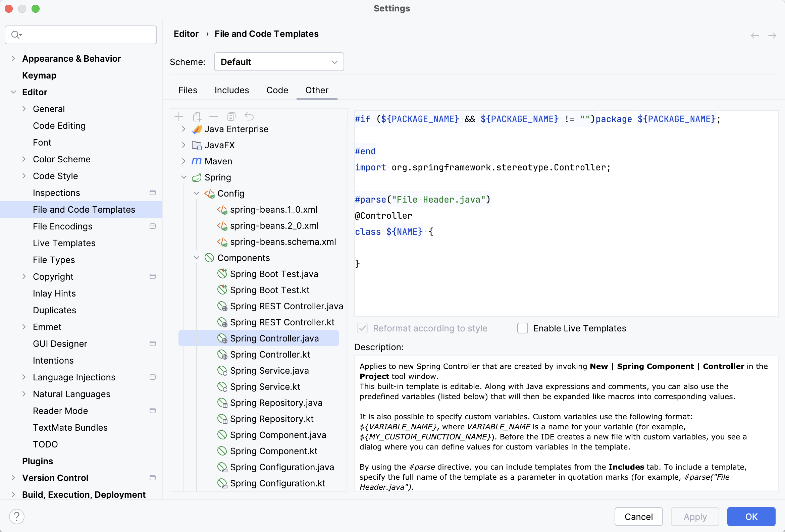Reset template to its default
Image resolution: width=785 pixels, height=532 pixels.
click(249, 116)
